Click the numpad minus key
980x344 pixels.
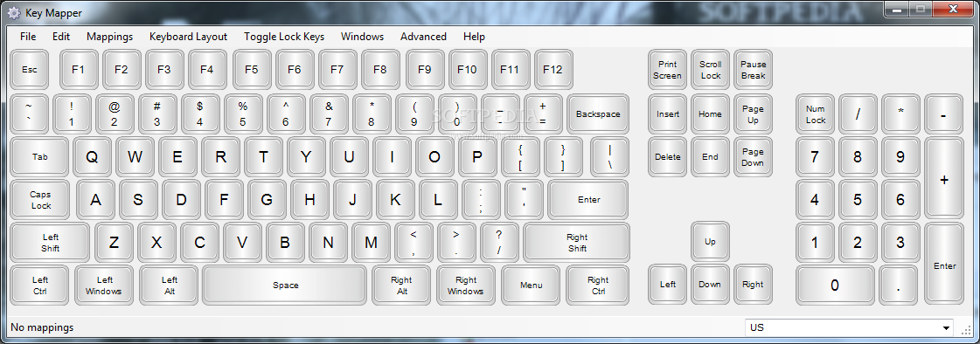pos(944,114)
